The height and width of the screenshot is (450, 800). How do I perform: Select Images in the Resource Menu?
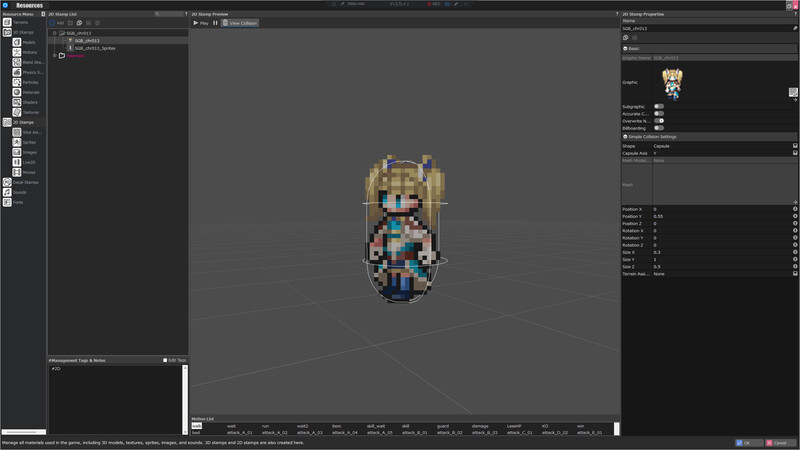(x=24, y=152)
